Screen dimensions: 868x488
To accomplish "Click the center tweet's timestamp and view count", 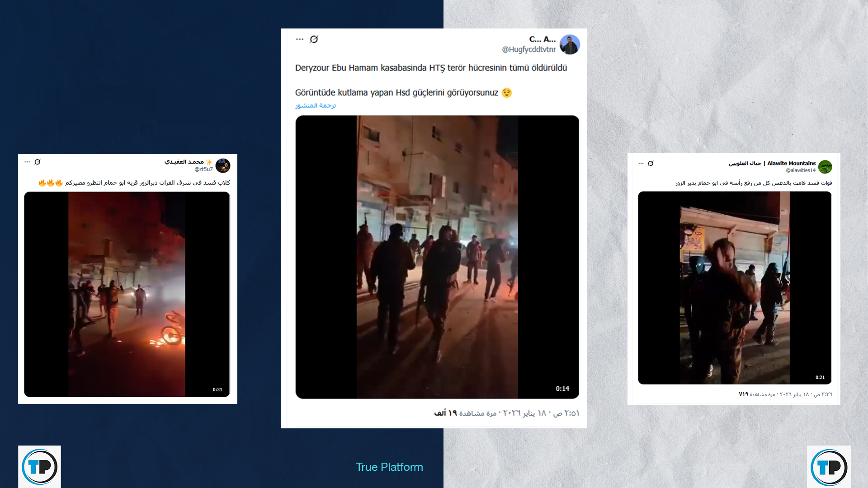I will [506, 413].
